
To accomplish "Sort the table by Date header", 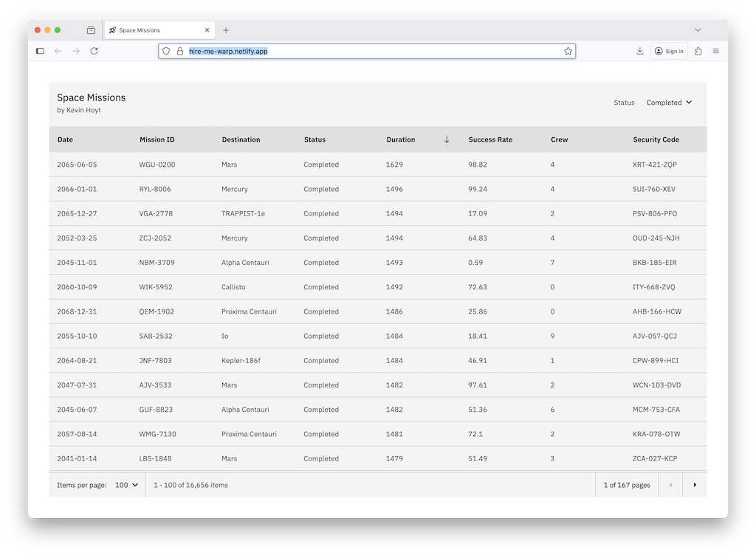I will (65, 139).
